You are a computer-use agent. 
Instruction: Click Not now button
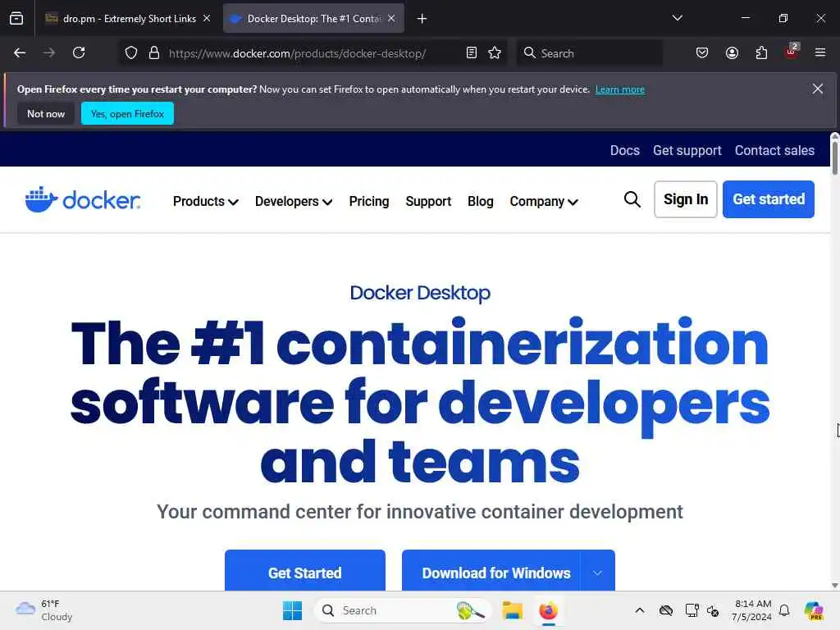[x=46, y=113]
